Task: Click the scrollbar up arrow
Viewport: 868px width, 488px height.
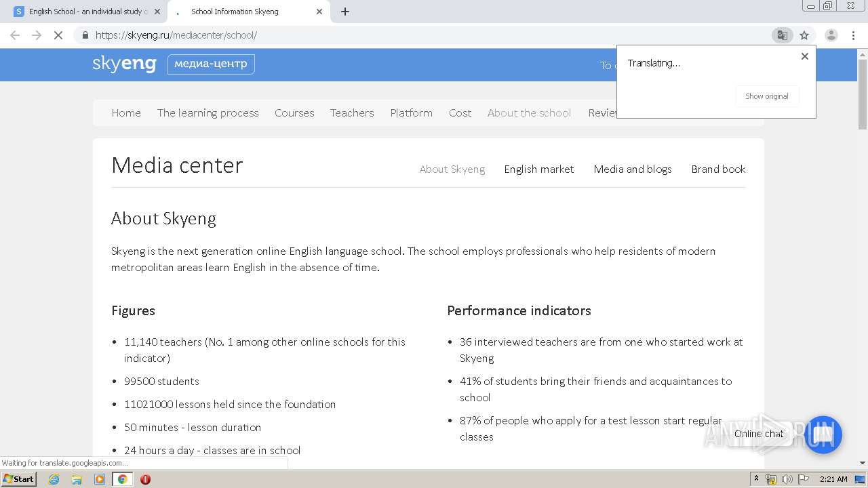Action: [x=863, y=54]
